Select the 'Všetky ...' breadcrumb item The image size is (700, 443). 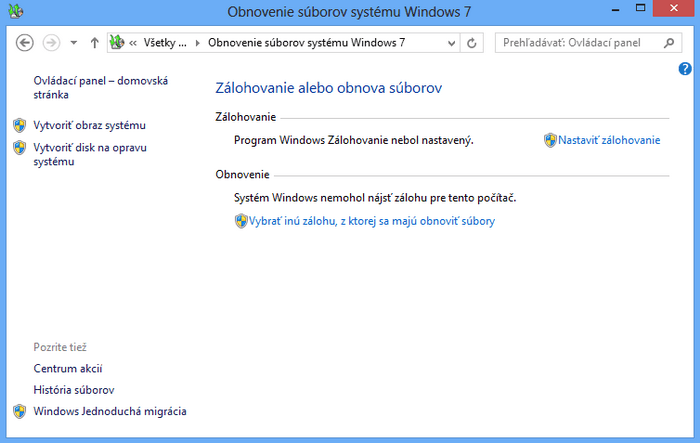coord(164,43)
